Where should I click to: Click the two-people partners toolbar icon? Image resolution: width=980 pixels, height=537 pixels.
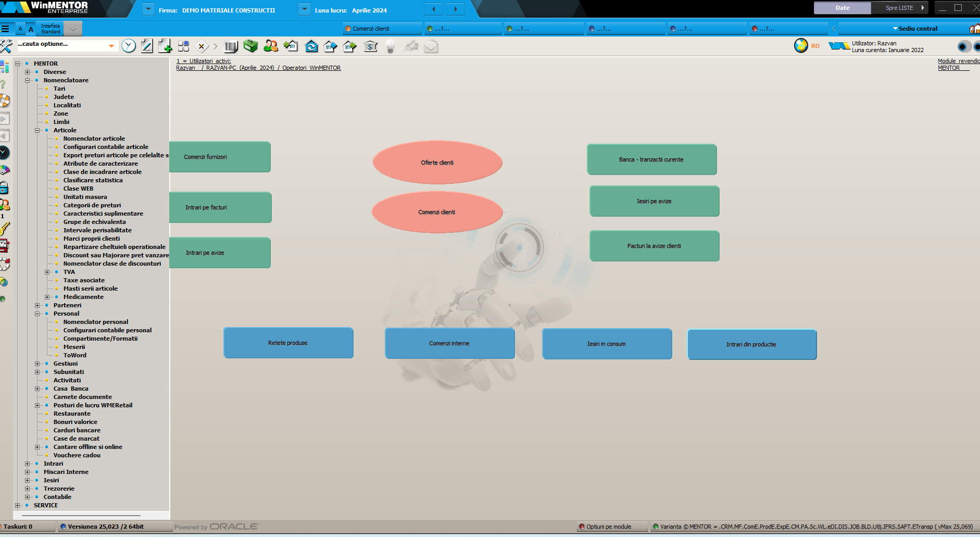coord(270,46)
